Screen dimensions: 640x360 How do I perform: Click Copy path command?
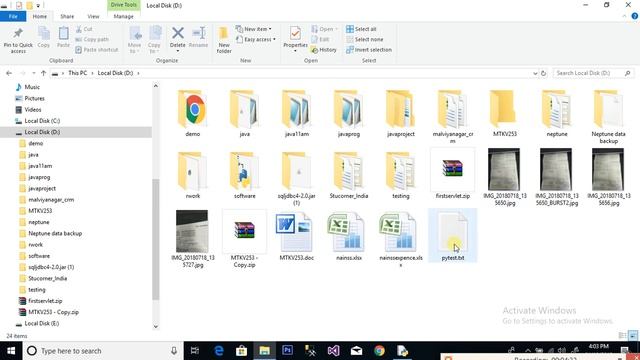pyautogui.click(x=92, y=40)
